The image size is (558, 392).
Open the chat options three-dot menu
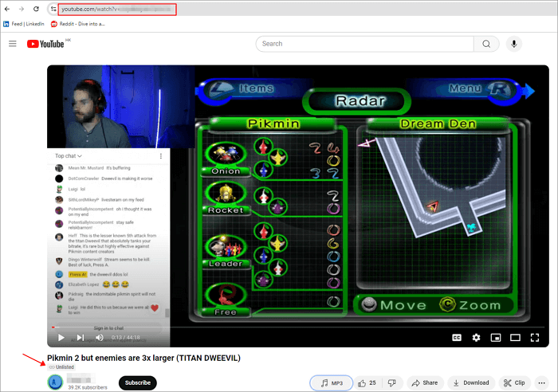click(162, 156)
